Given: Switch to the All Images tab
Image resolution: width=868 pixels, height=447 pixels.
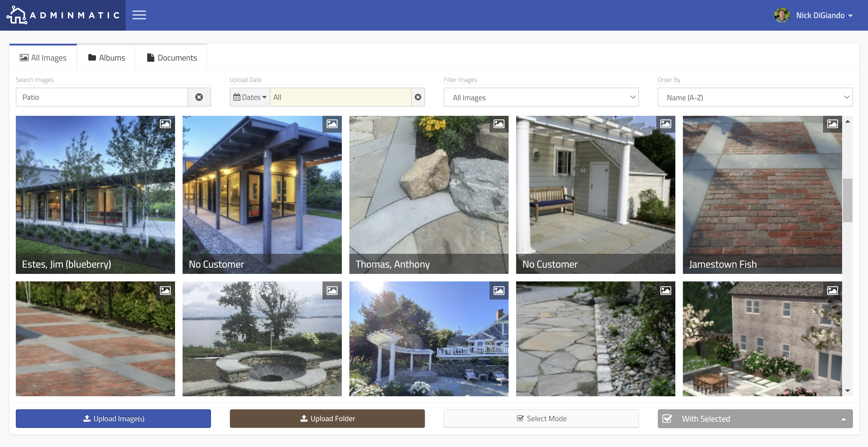Looking at the screenshot, I should click(x=43, y=58).
